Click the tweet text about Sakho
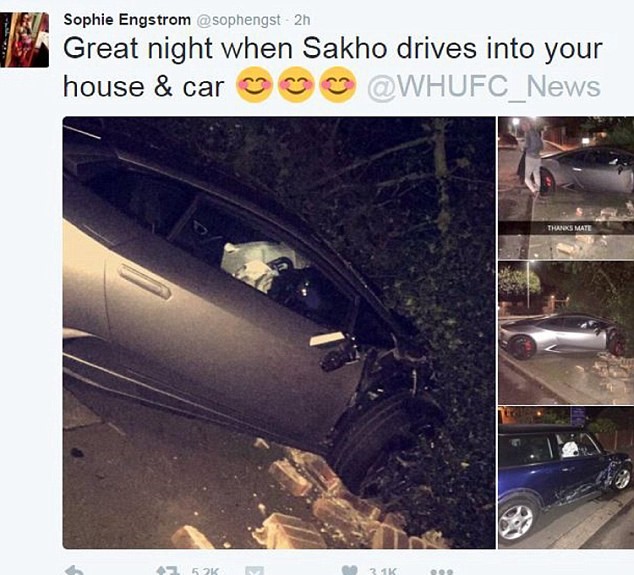The height and width of the screenshot is (575, 634). [x=332, y=68]
